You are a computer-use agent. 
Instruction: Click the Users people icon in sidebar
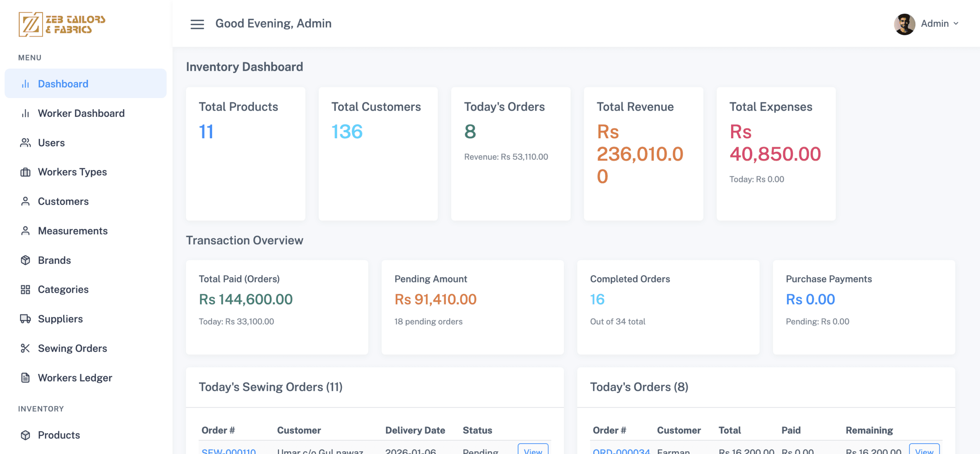(x=25, y=143)
